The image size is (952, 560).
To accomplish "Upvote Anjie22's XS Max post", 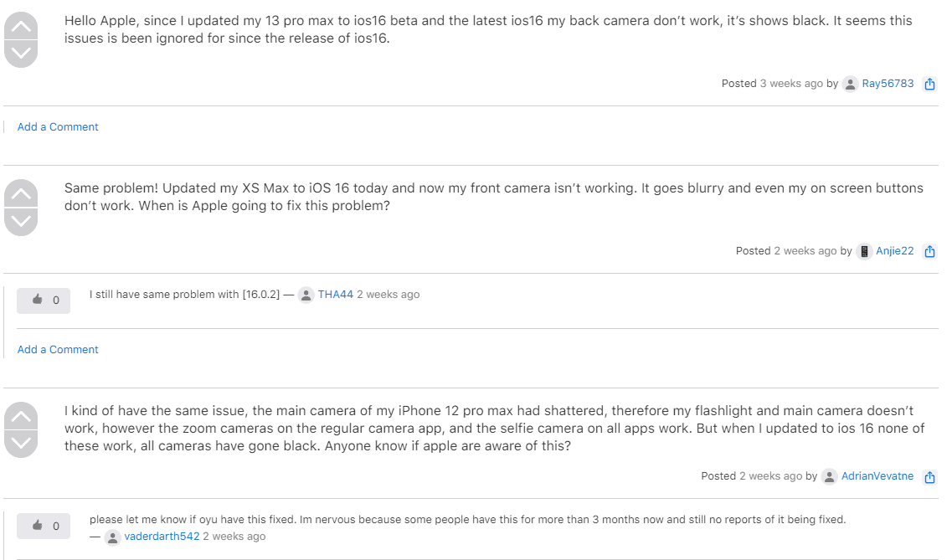I will pyautogui.click(x=21, y=193).
